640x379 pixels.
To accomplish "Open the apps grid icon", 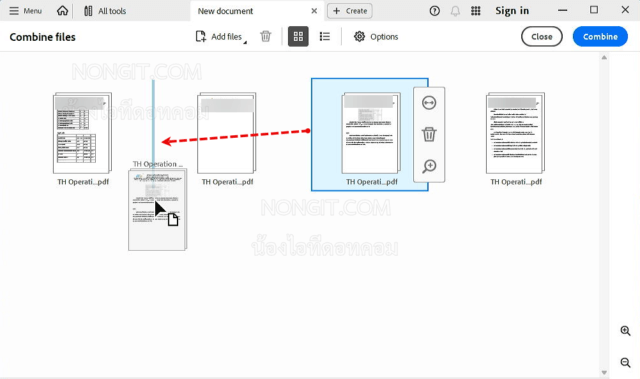I will (x=476, y=11).
